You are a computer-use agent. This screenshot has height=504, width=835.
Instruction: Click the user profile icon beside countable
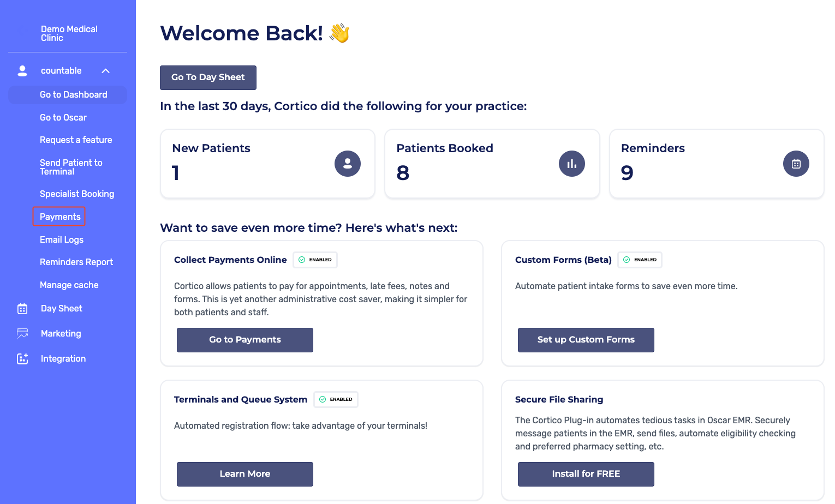[x=22, y=71]
